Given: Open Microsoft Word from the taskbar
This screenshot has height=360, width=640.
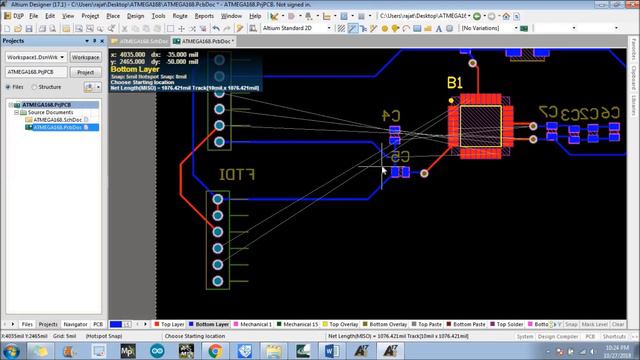Looking at the screenshot, I should click(x=331, y=351).
